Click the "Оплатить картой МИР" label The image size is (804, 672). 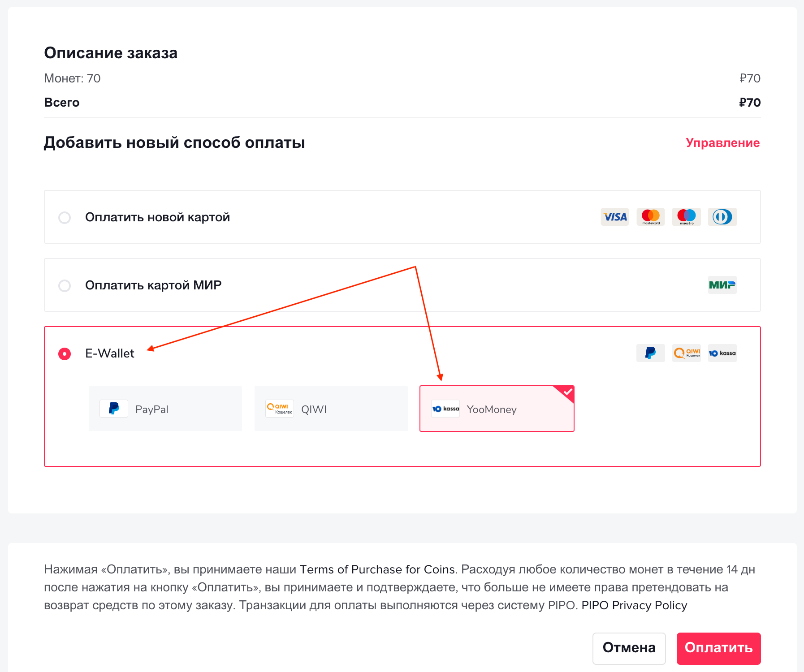point(153,285)
